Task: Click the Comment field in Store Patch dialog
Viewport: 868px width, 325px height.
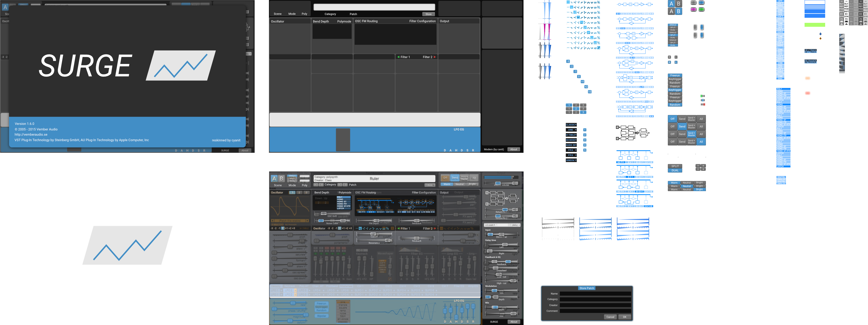Action: pyautogui.click(x=595, y=311)
